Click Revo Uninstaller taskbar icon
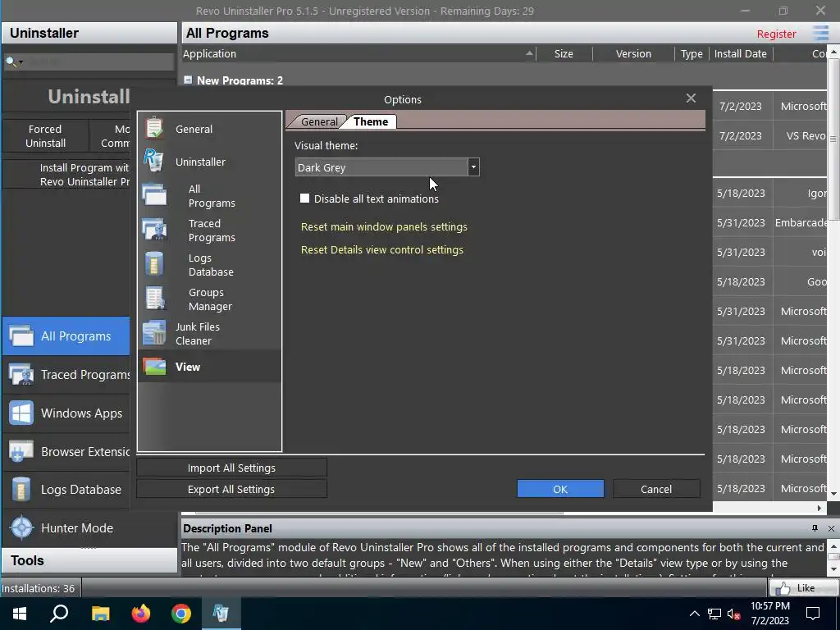The image size is (840, 630). [x=221, y=614]
